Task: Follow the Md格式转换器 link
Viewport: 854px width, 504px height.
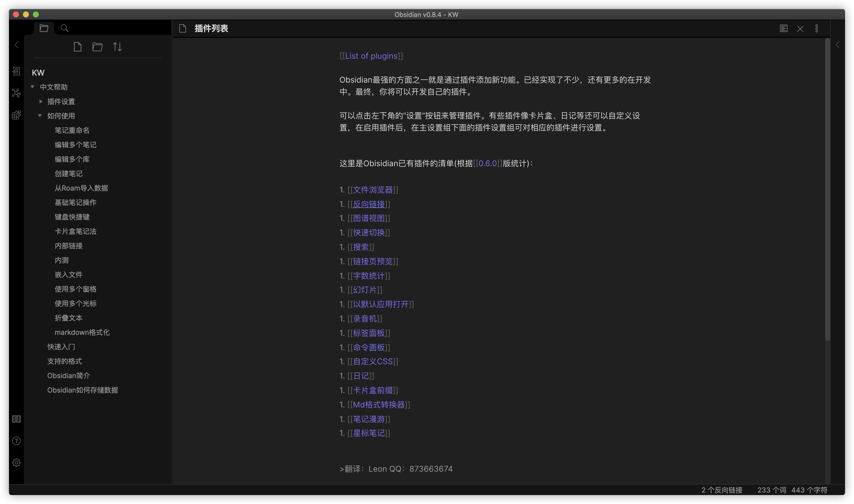Action: coord(379,405)
